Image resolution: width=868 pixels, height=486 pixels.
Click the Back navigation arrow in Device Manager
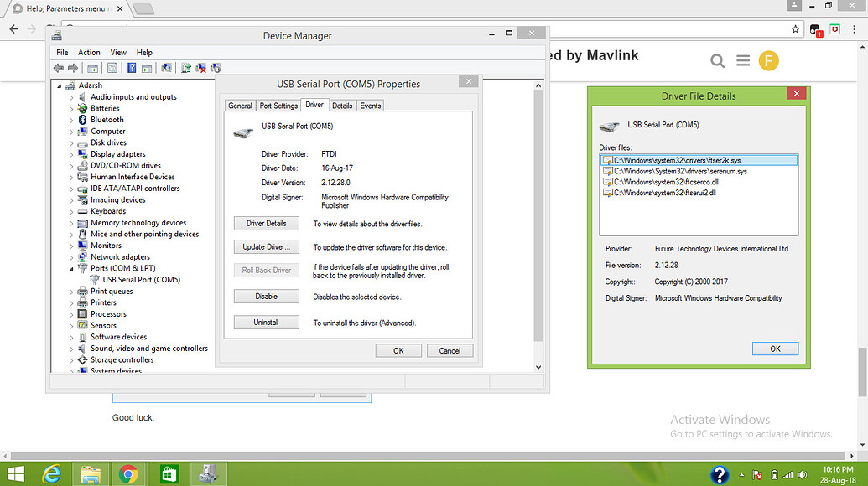point(57,68)
